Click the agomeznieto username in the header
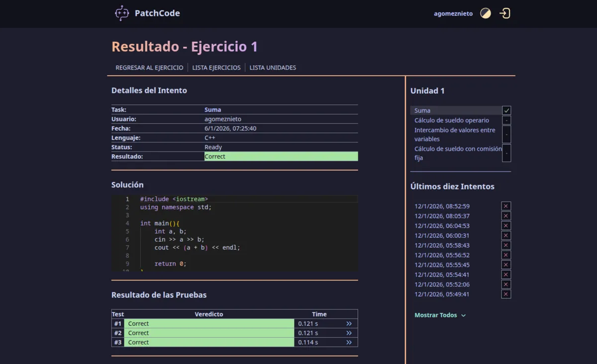 click(453, 13)
